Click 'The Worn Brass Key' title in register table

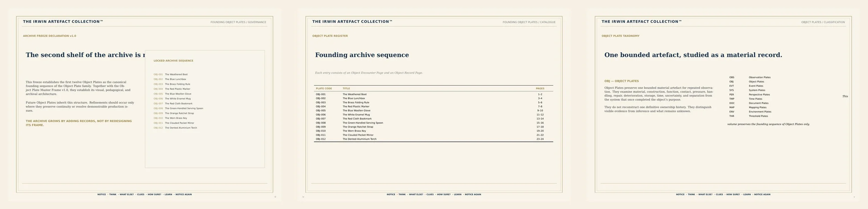click(x=354, y=131)
